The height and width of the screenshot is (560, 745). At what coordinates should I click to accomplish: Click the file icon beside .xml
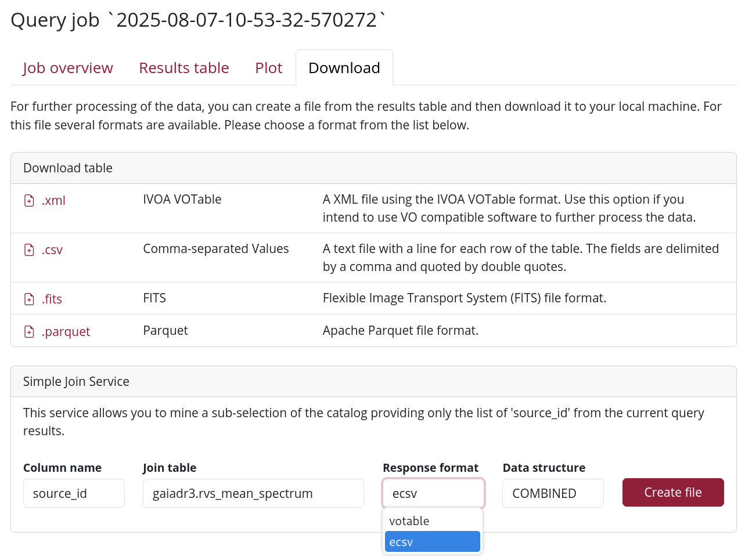pos(29,201)
